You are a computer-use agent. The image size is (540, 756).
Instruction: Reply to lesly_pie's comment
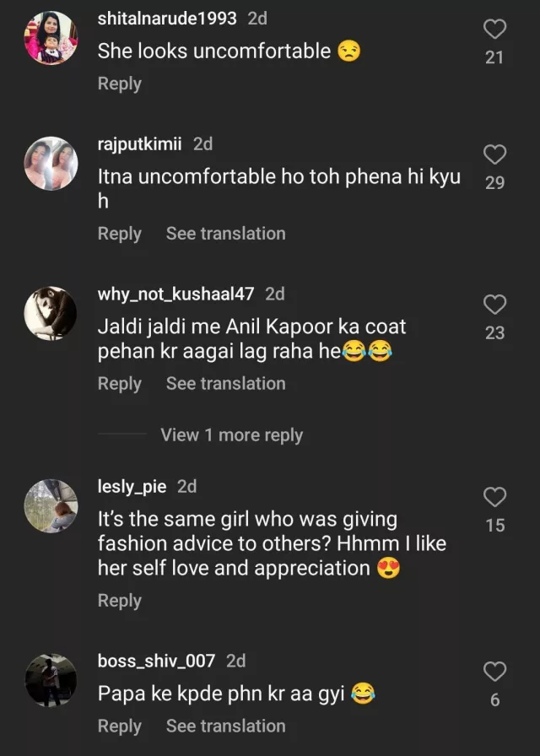(119, 601)
